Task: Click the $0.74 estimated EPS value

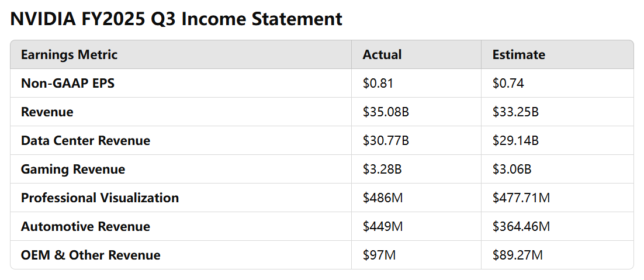Action: 508,84
